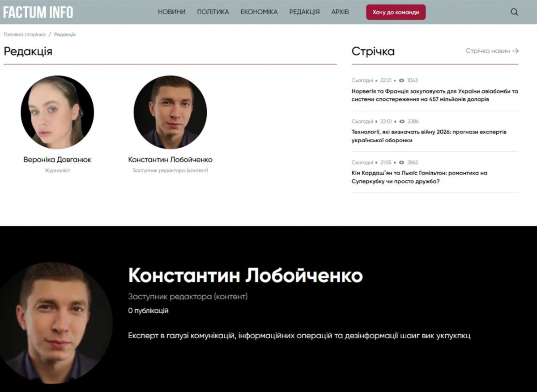Go to Головна сторінка breadcrumb
This screenshot has width=537, height=392.
point(25,34)
